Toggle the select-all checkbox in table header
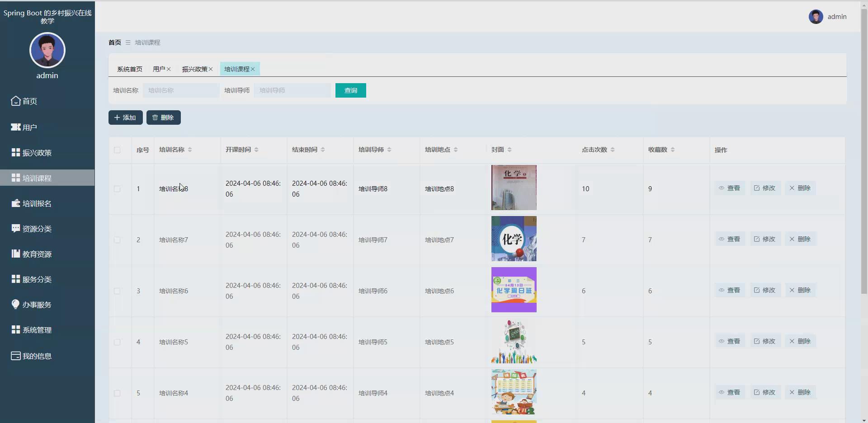The height and width of the screenshot is (423, 868). [117, 150]
